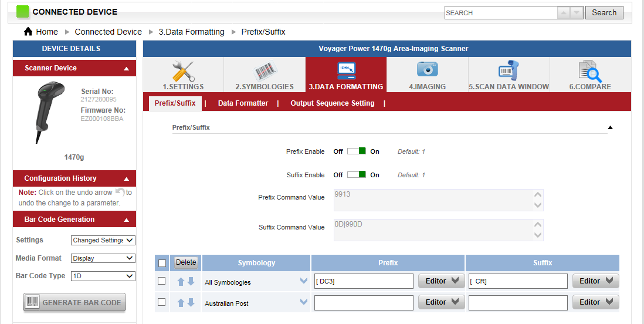Search next result down arrow

(577, 13)
